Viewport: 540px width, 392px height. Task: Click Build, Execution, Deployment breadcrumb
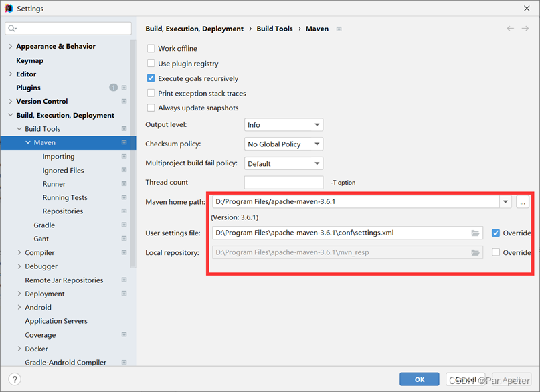pyautogui.click(x=194, y=29)
